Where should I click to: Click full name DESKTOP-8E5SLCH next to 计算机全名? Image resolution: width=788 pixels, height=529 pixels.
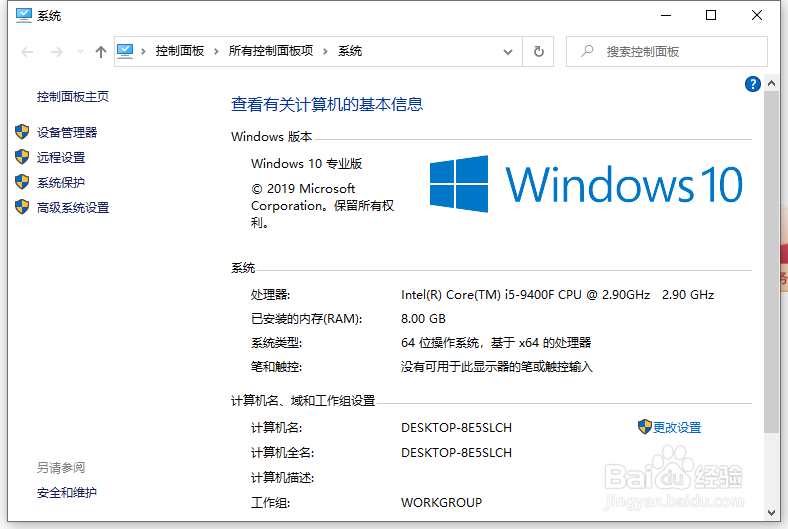(456, 453)
